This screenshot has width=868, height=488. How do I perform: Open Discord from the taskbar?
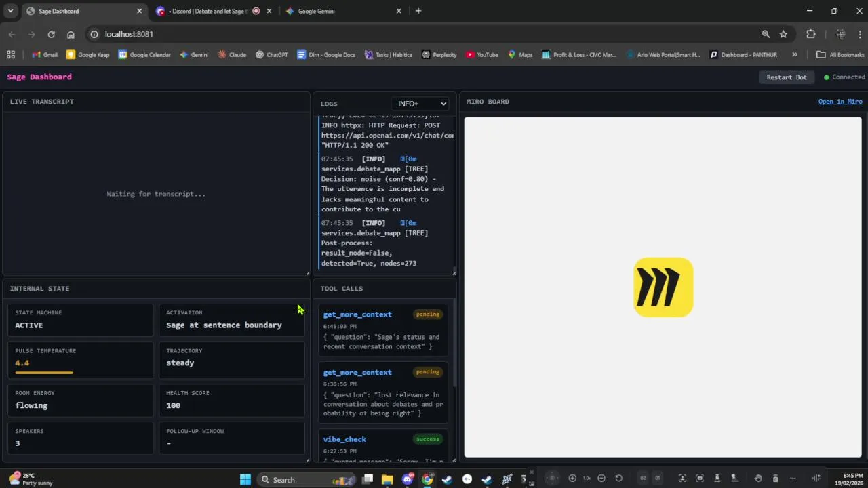pos(408,479)
